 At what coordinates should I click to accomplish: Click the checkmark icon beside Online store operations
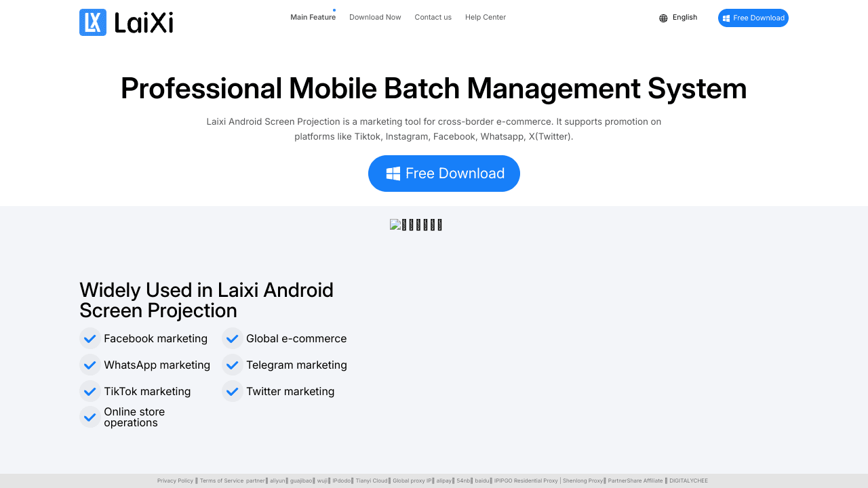tap(90, 417)
